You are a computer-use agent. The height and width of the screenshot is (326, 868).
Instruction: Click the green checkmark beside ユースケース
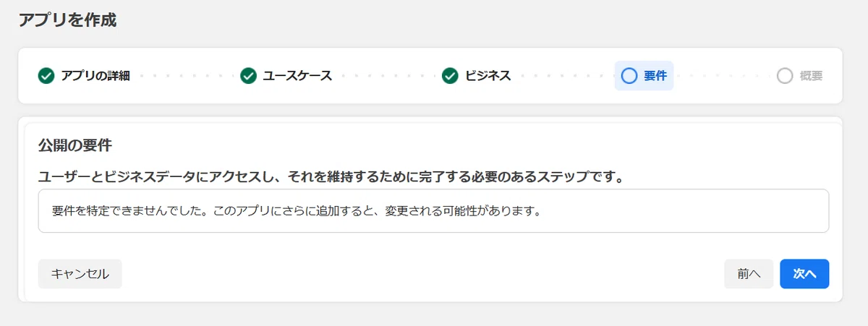[x=248, y=76]
